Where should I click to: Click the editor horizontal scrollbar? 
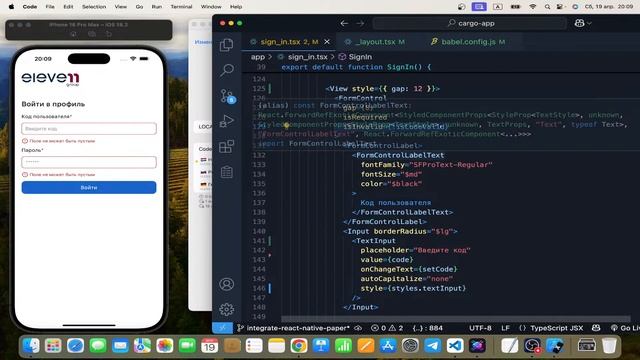[456, 319]
